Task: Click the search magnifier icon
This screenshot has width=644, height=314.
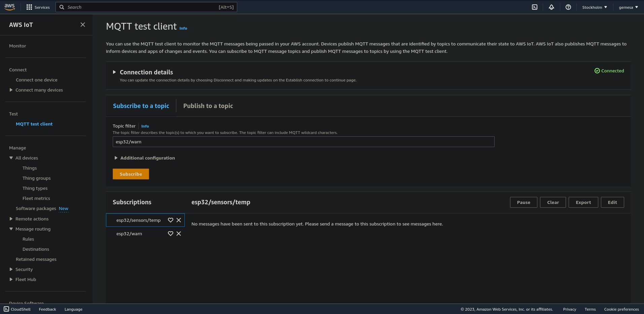Action: point(62,7)
